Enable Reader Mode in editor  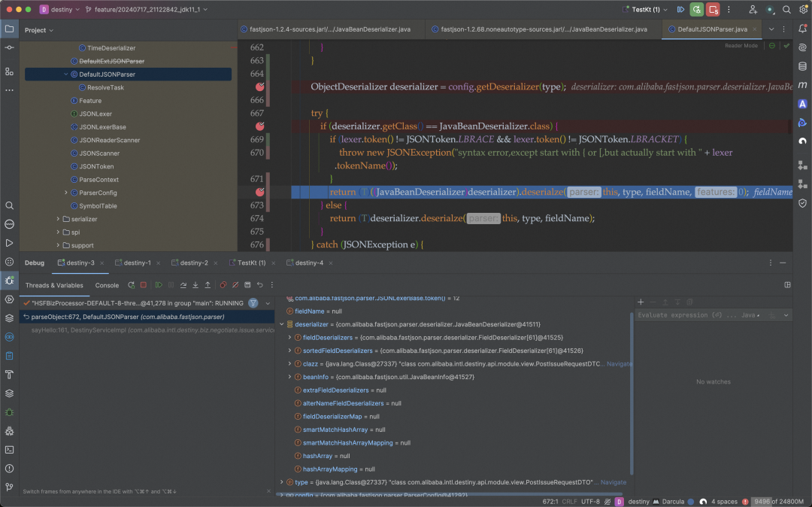point(741,46)
